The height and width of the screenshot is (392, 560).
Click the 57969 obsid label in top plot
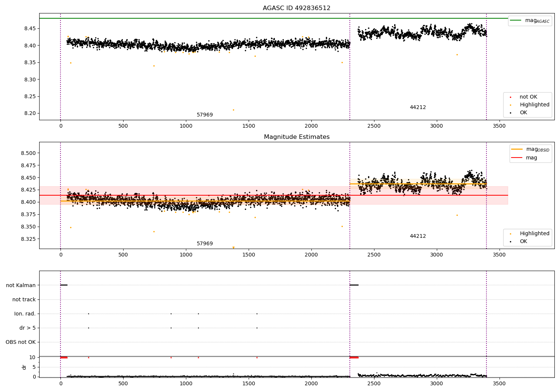coord(205,115)
